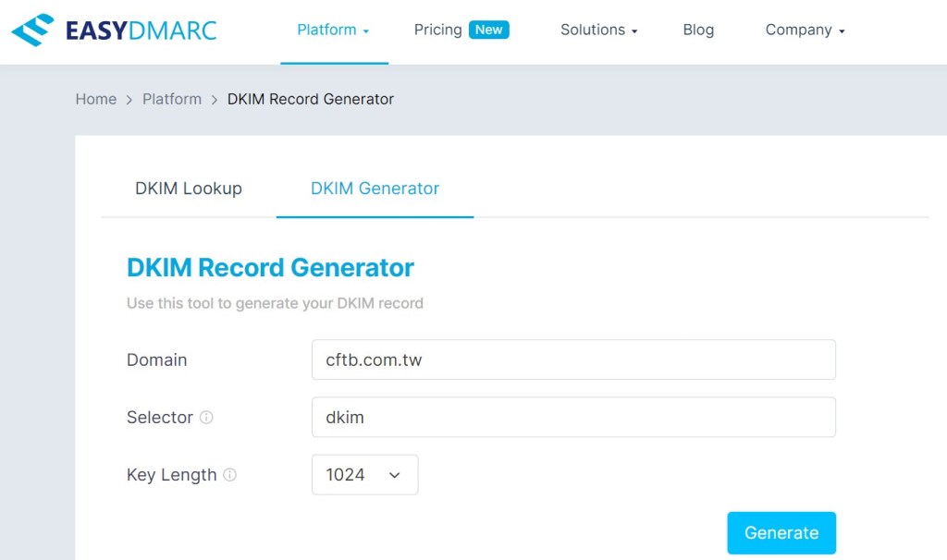The width and height of the screenshot is (947, 560).
Task: Expand the Company dropdown arrow
Action: pyautogui.click(x=842, y=31)
